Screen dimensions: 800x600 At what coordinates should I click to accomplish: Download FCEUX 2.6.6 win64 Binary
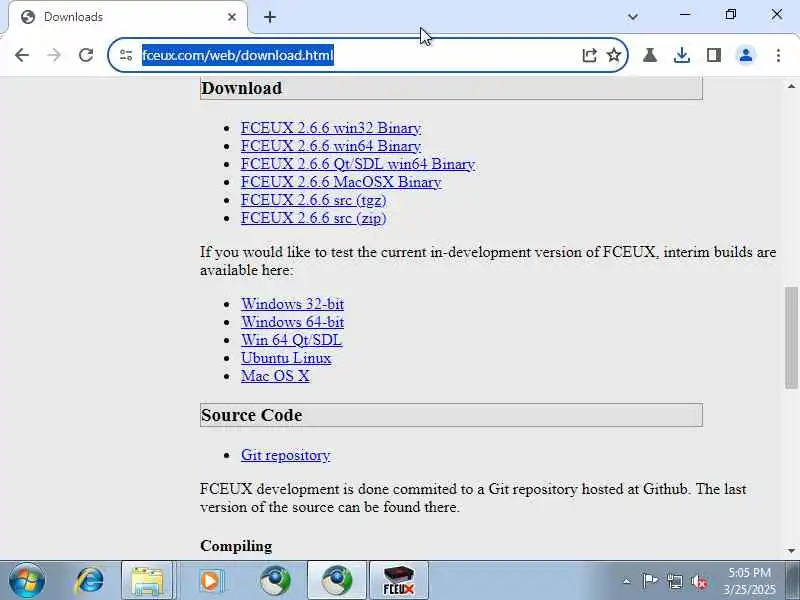tap(331, 146)
